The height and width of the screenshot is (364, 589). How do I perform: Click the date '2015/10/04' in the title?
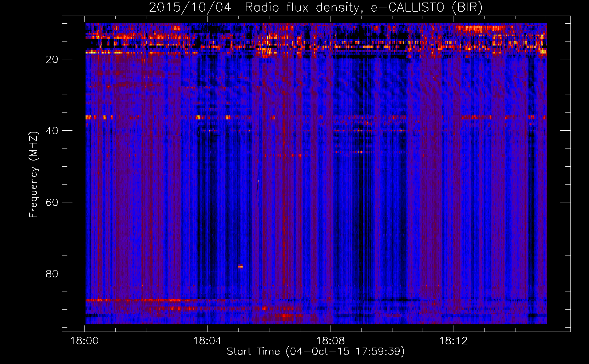pyautogui.click(x=190, y=8)
